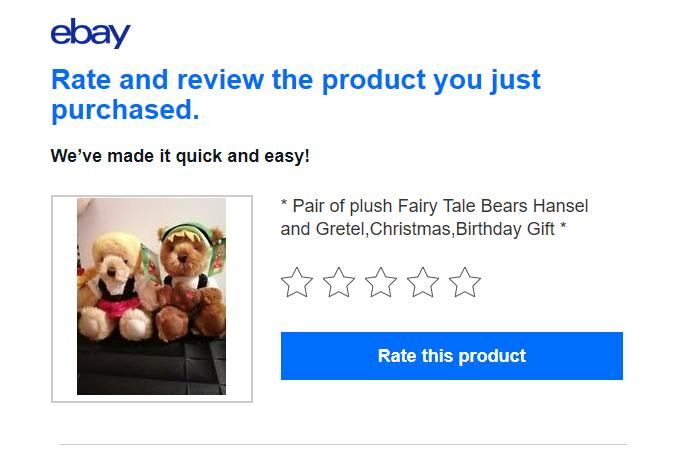Click the Fairy Tale Bears title's first line
The height and width of the screenshot is (462, 678).
434,207
